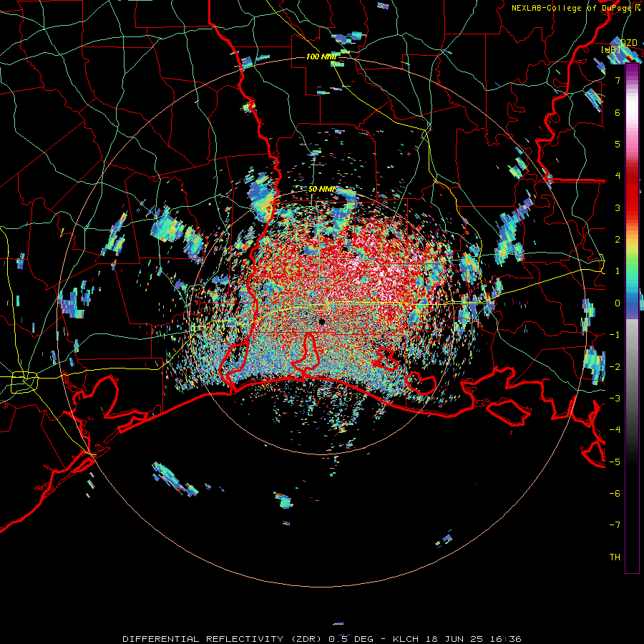Click the -4 dB label on scale
This screenshot has height=644, width=644.
point(615,430)
